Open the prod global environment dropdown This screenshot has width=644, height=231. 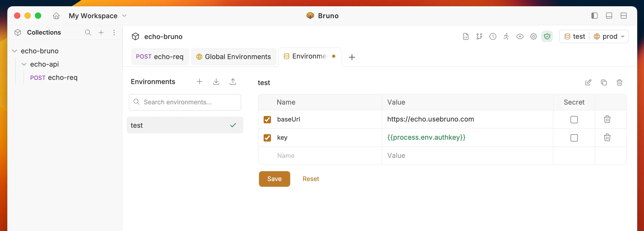609,36
